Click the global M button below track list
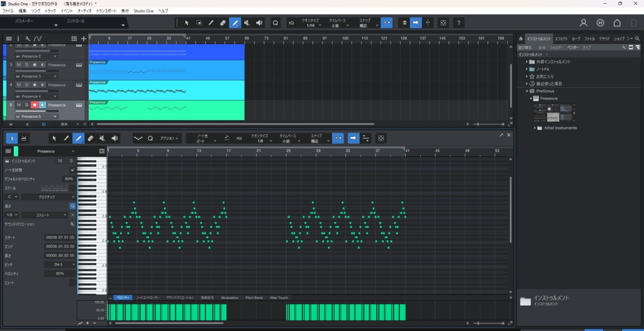 coord(11,124)
